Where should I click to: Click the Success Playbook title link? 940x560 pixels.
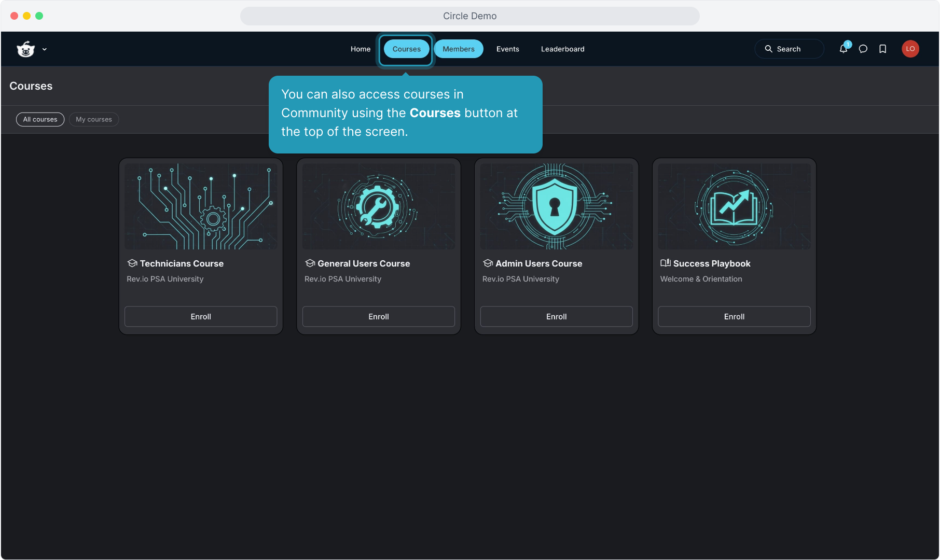[711, 263]
